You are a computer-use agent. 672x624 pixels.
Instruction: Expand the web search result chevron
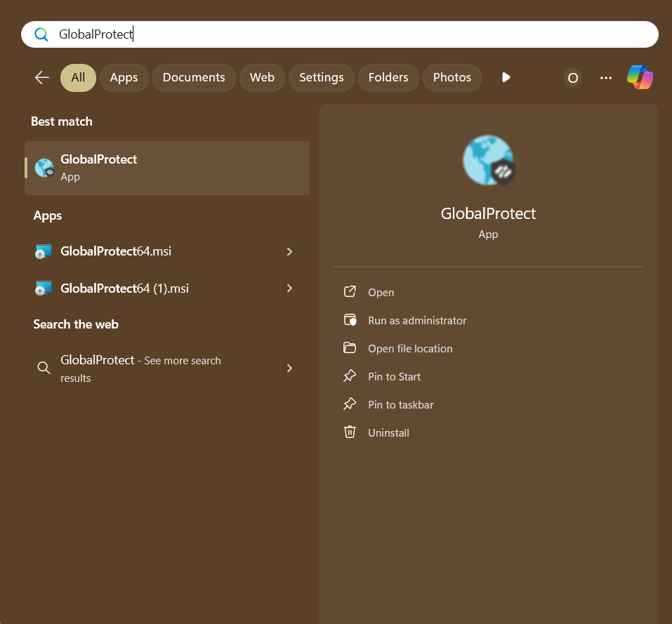[289, 368]
